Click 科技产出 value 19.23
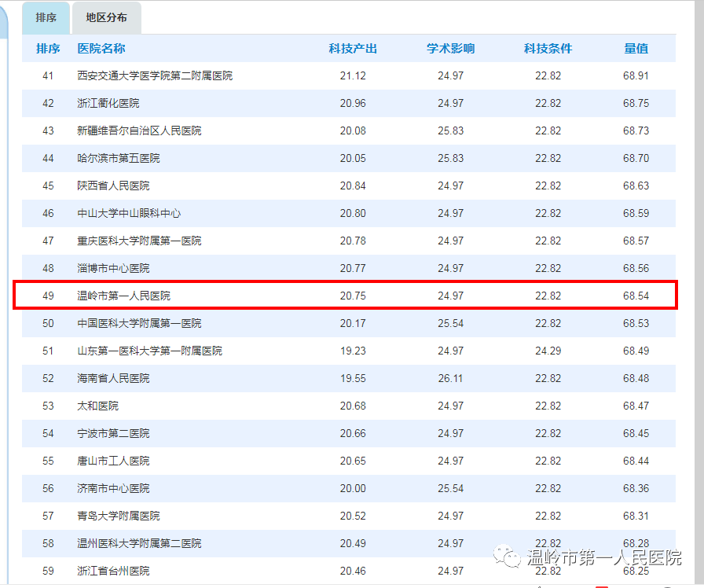The image size is (704, 588). tap(353, 351)
